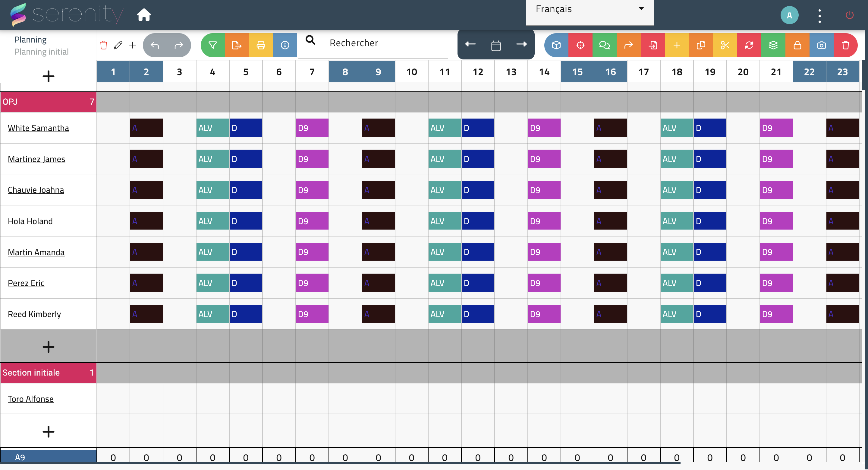Viewport: 868px width, 470px height.
Task: Open White Samantha's employee link
Action: [x=38, y=128]
